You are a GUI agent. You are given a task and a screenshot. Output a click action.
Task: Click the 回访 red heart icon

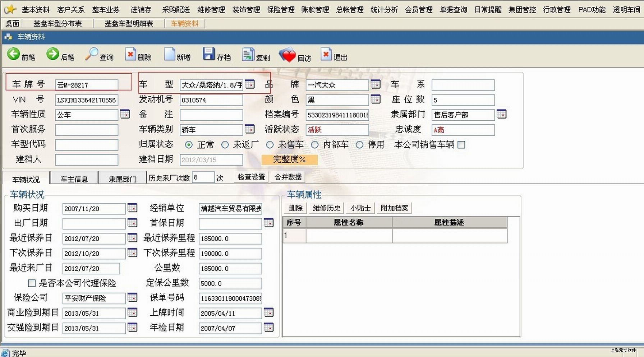coord(287,55)
